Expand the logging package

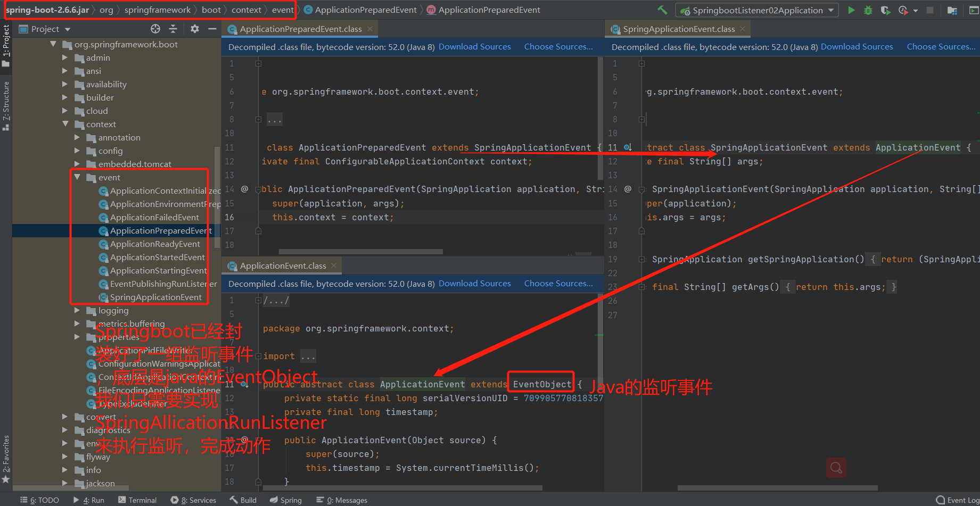point(77,310)
